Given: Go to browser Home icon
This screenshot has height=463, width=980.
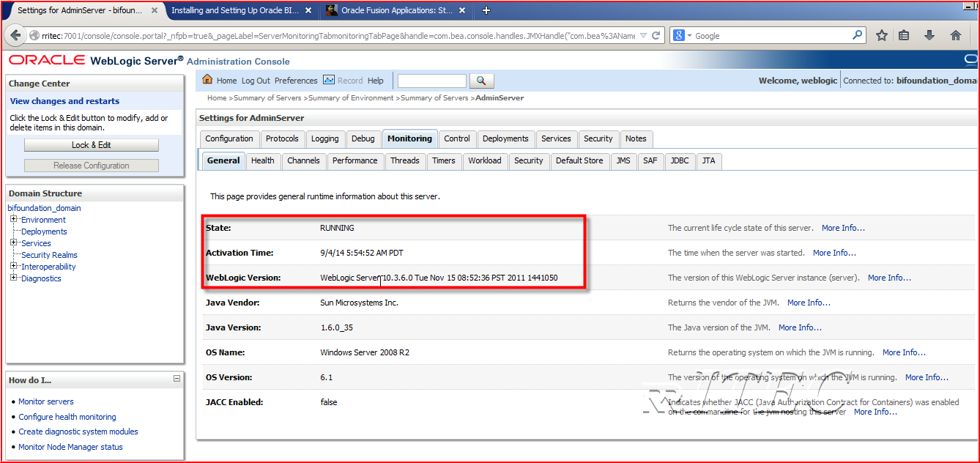Looking at the screenshot, I should click(956, 35).
